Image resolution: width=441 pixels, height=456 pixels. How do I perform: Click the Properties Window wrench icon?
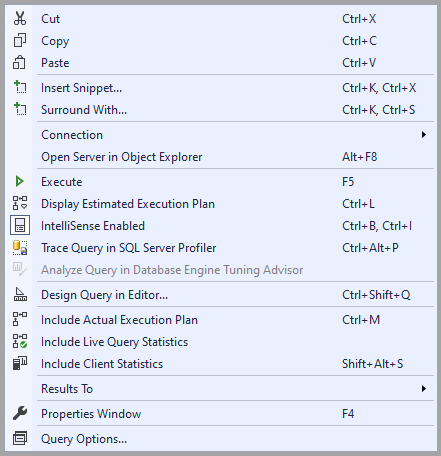tap(20, 413)
